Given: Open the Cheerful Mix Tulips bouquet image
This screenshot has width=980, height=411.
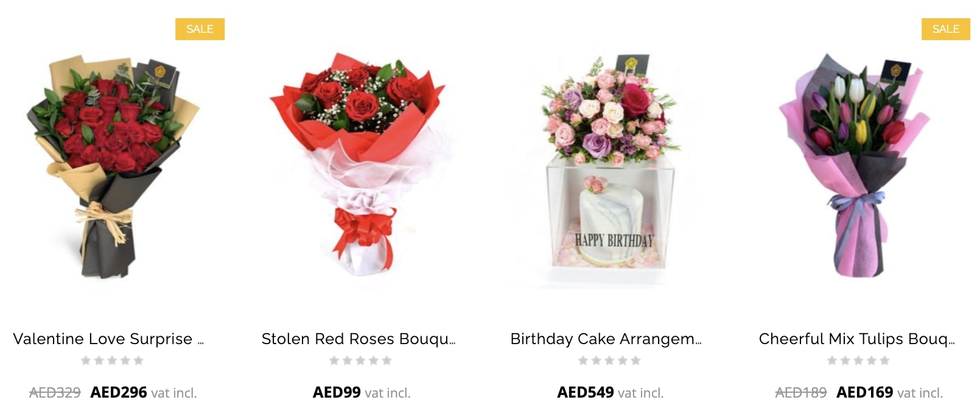Looking at the screenshot, I should 857,165.
